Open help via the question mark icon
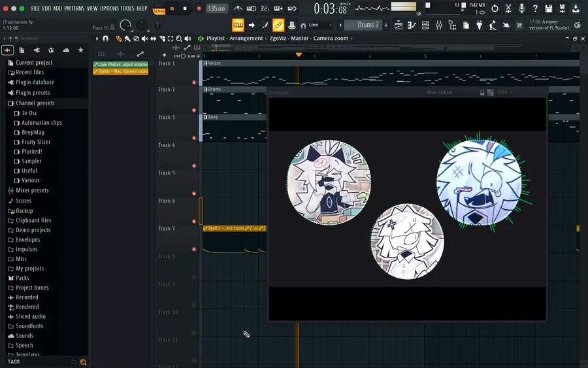 tap(535, 8)
